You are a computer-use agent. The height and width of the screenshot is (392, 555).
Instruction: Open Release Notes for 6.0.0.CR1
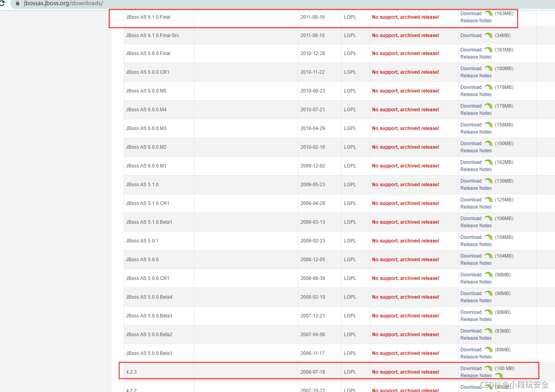coord(476,76)
